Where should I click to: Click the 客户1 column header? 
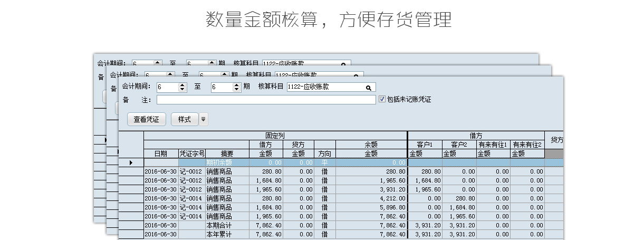click(425, 145)
